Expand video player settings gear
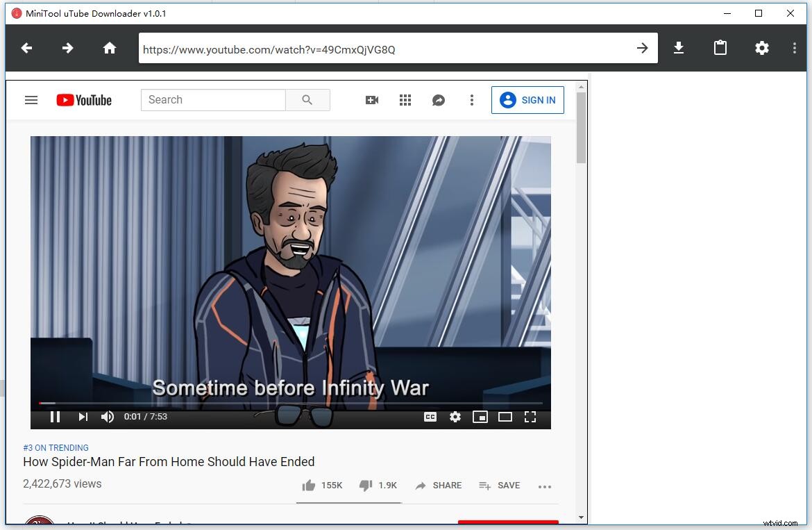 tap(455, 417)
